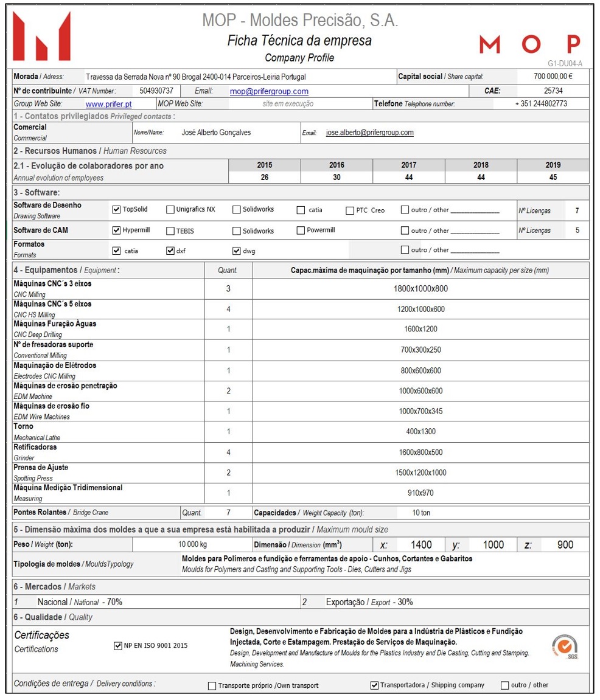Click the red M logo at top left
The width and height of the screenshot is (600, 700).
coord(41,36)
